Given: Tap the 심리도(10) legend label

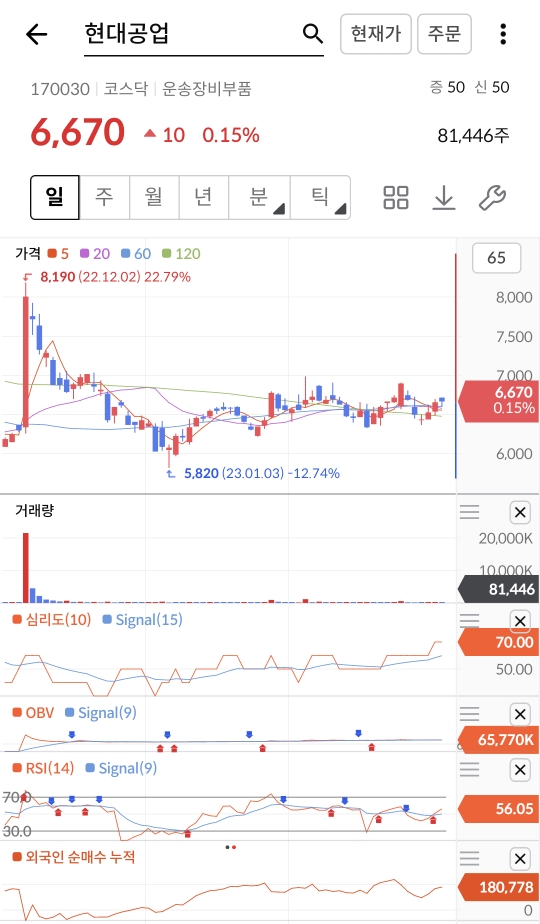Looking at the screenshot, I should pyautogui.click(x=52, y=620).
